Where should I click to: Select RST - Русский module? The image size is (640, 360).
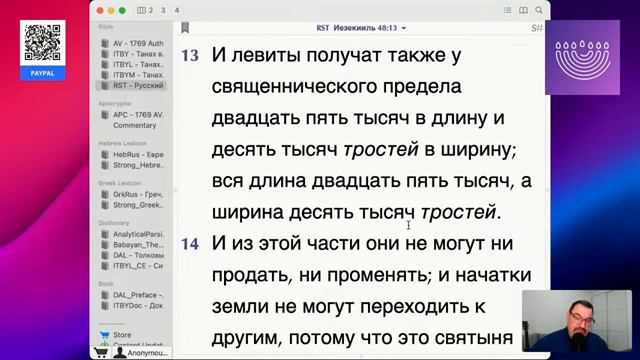[131, 85]
